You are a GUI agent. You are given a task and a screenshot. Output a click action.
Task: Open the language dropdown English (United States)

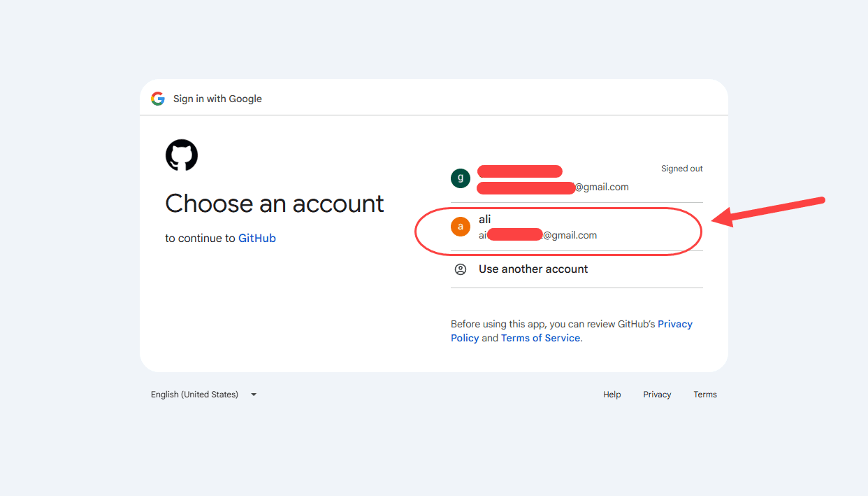pos(204,395)
